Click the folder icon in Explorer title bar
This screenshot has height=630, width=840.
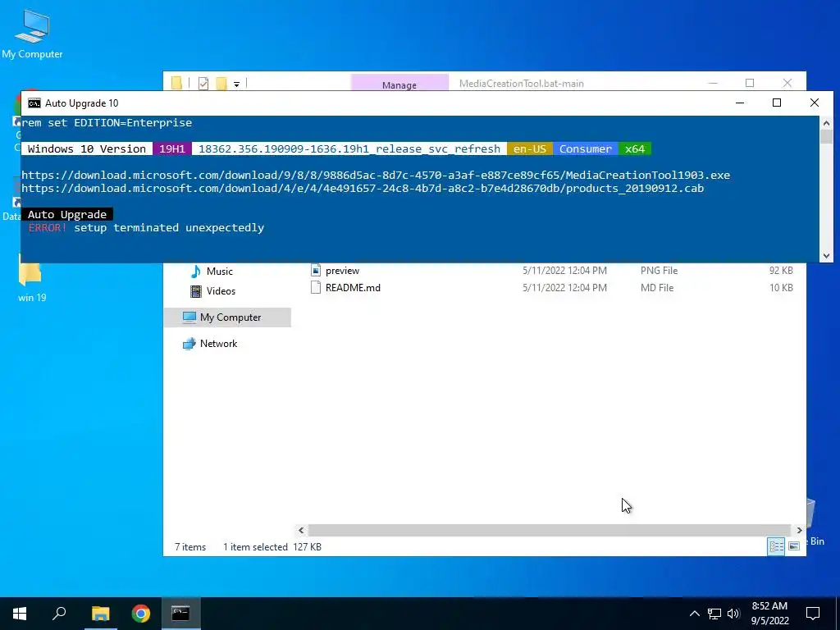[x=177, y=83]
